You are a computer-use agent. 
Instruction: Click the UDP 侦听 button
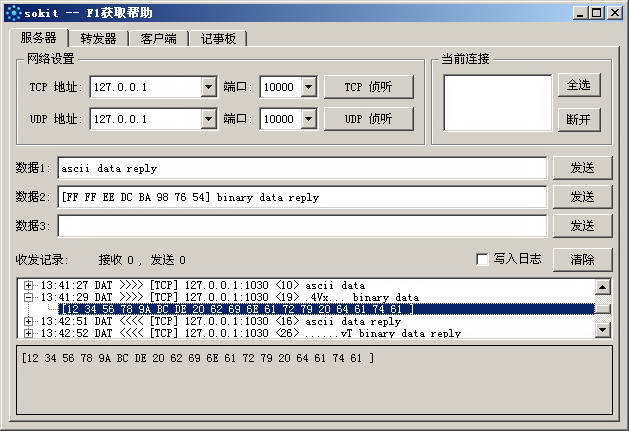(369, 119)
